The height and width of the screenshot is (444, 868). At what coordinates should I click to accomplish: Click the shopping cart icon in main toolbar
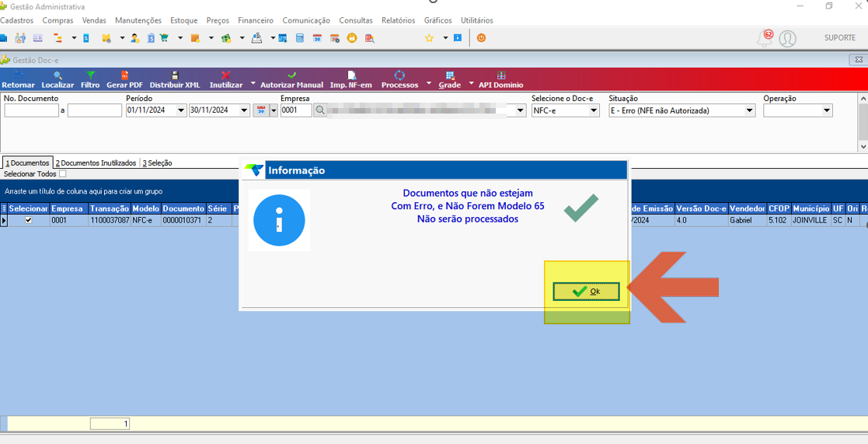click(165, 38)
